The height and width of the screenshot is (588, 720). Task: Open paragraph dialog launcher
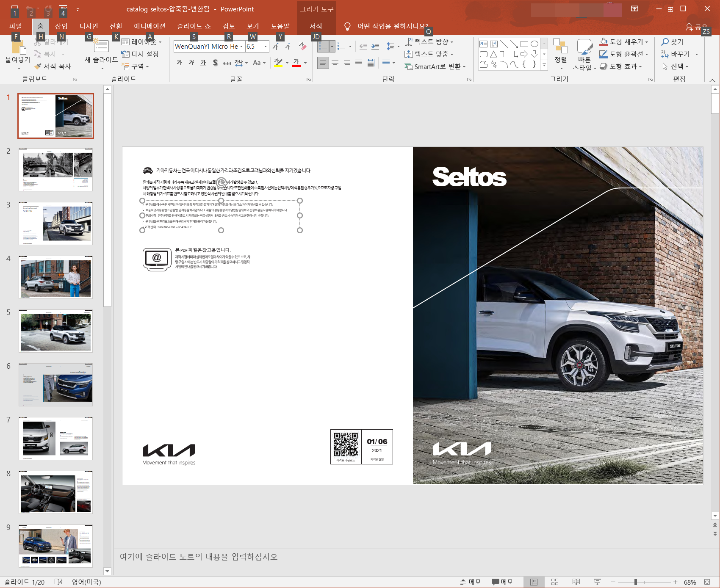click(469, 80)
